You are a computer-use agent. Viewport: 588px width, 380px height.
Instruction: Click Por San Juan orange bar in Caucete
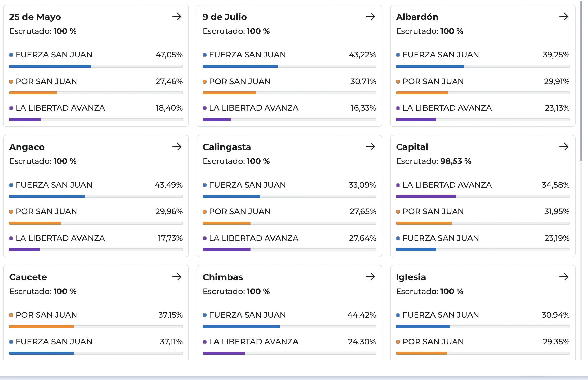click(41, 327)
